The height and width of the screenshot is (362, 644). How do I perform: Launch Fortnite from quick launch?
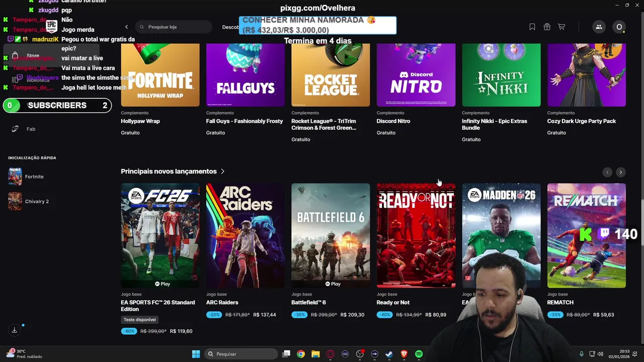click(x=34, y=176)
